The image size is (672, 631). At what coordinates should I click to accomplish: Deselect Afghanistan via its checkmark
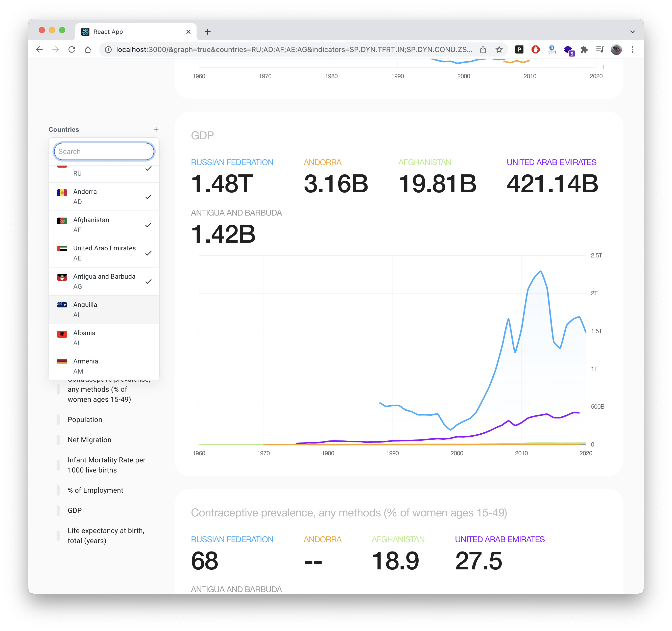pos(148,225)
